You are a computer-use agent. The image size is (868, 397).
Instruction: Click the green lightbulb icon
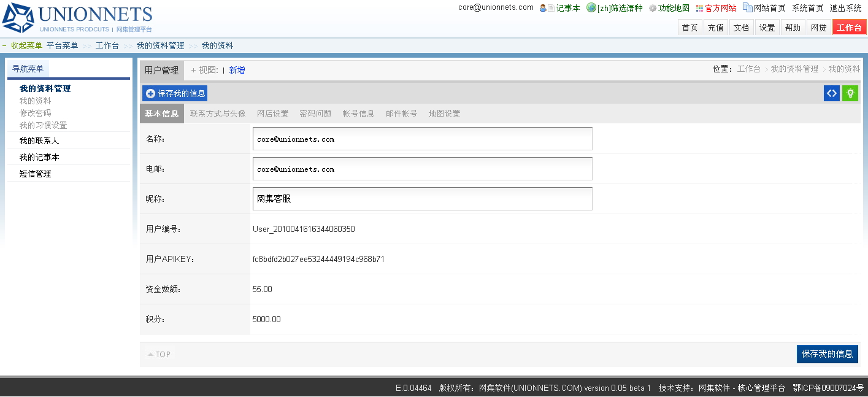850,93
